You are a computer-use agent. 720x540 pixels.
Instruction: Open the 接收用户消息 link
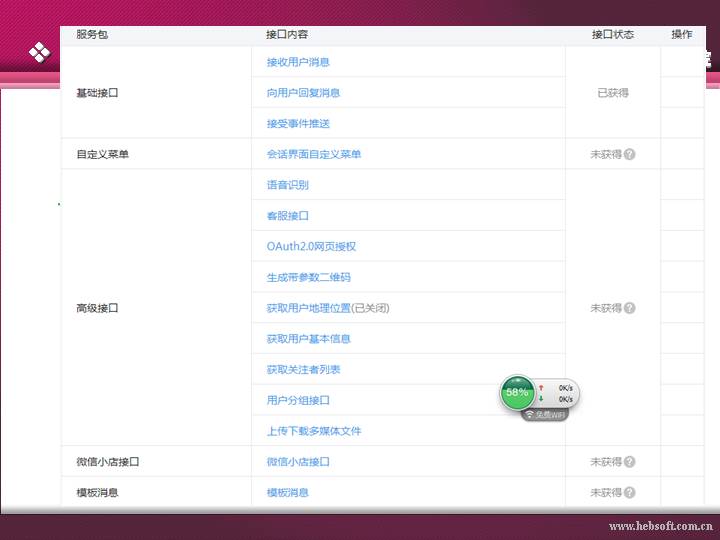(x=298, y=62)
